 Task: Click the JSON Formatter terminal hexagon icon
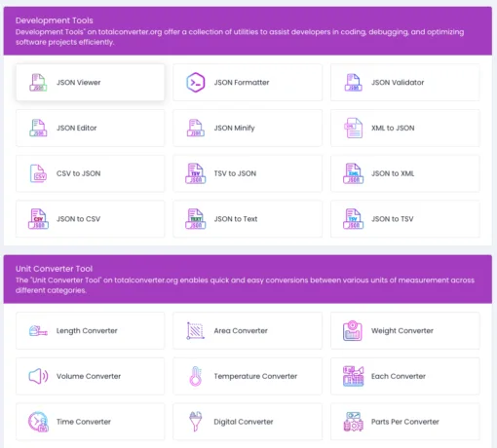point(196,83)
